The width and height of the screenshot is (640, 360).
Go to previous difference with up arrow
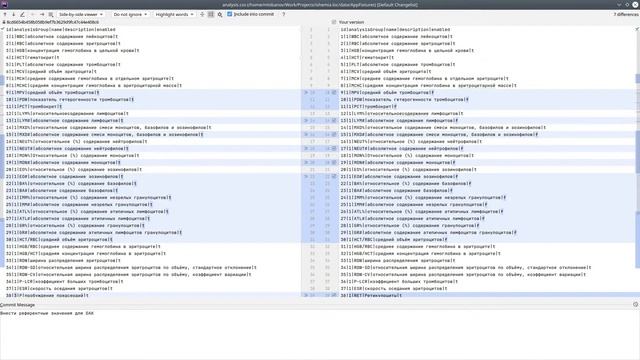5,14
